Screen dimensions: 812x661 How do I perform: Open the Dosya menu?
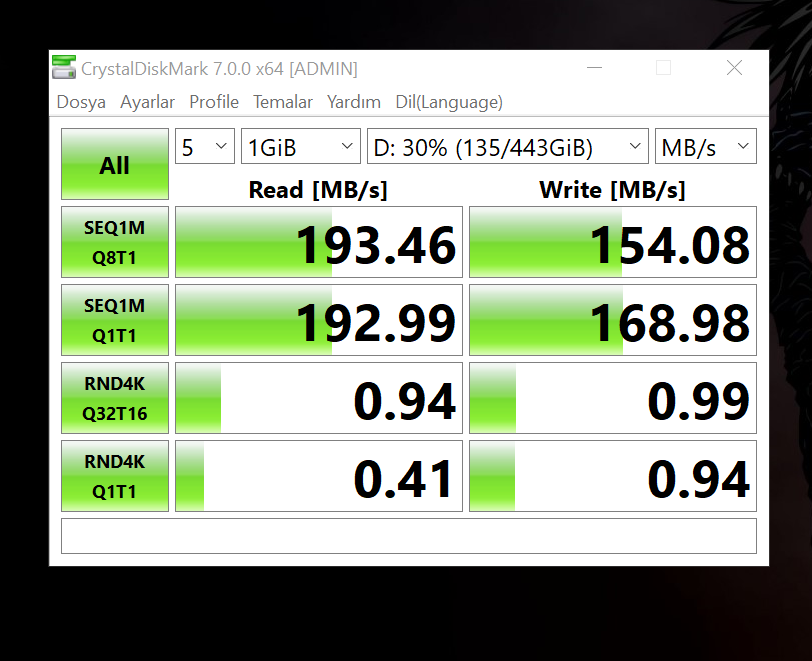(80, 102)
